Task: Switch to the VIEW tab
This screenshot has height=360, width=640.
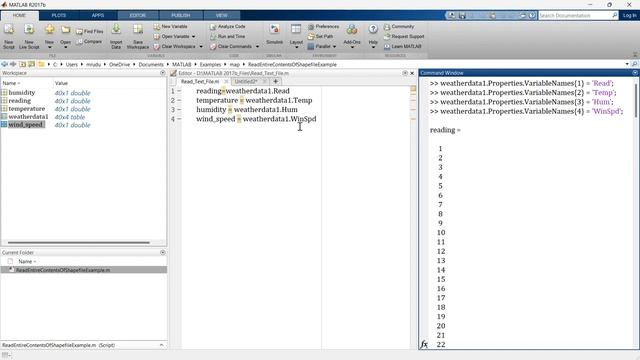Action: 221,16
